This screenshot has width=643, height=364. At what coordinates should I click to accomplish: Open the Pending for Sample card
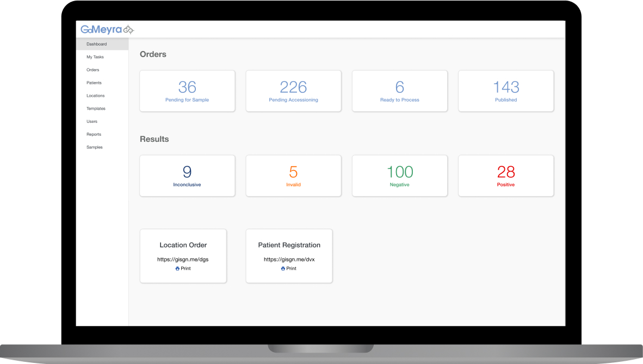[x=187, y=91]
